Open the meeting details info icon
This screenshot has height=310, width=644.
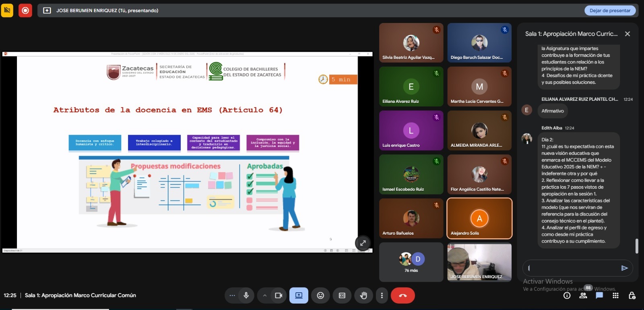567,295
